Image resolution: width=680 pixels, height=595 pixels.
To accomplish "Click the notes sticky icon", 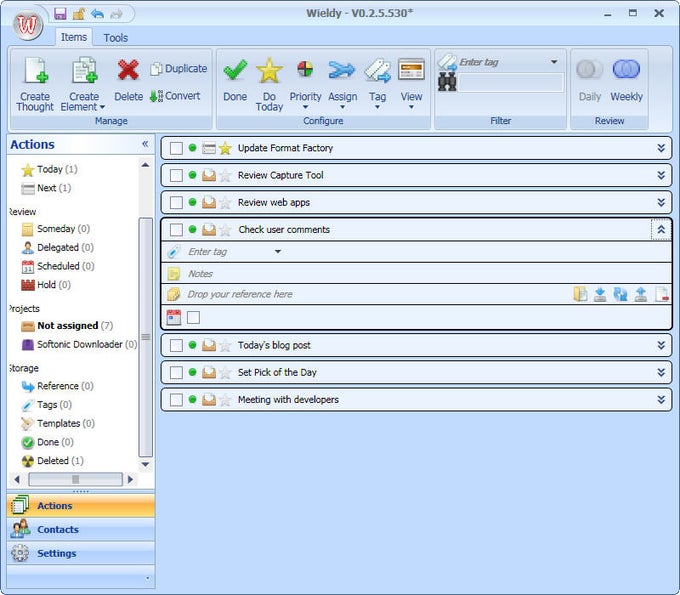I will (x=174, y=274).
